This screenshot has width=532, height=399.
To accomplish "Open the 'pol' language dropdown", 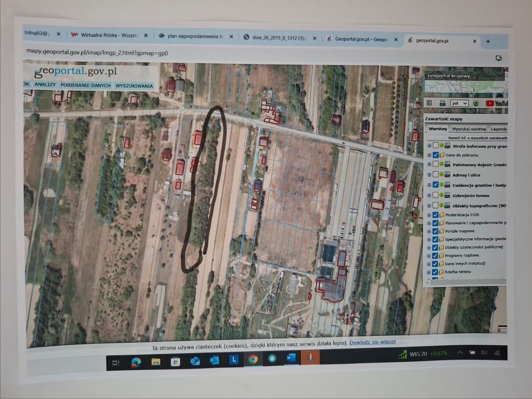I will click(460, 103).
